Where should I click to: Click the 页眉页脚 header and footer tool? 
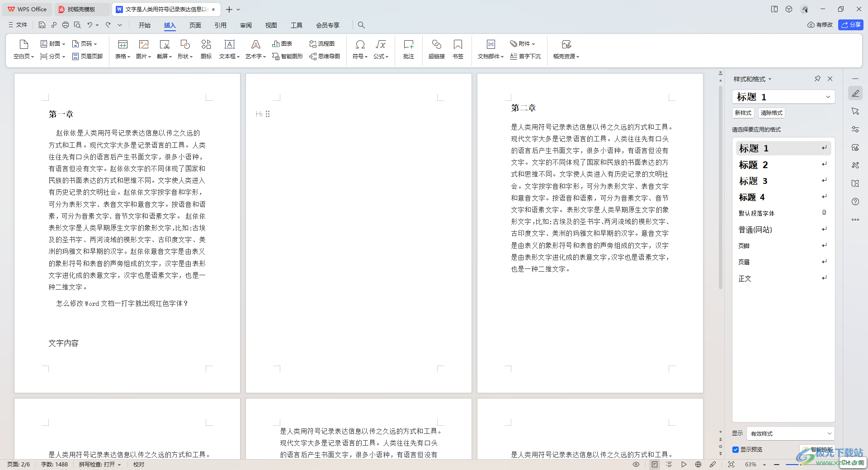point(88,56)
